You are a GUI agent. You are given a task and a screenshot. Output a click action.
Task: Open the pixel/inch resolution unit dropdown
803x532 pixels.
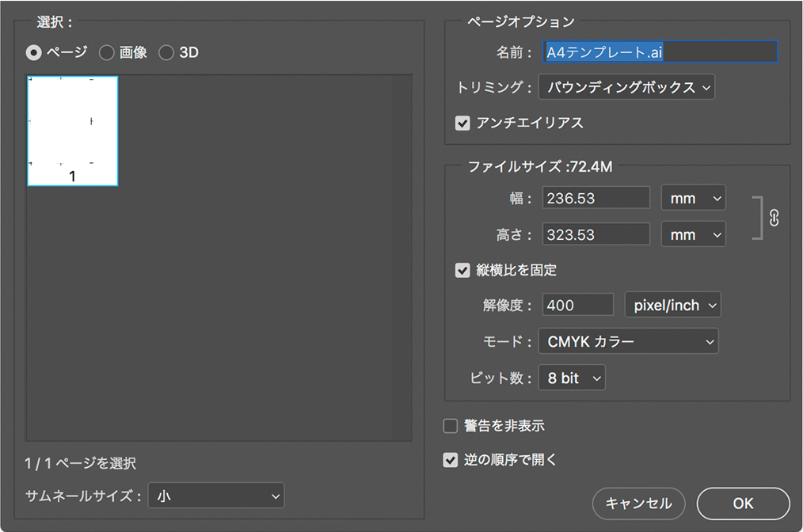[x=673, y=305]
